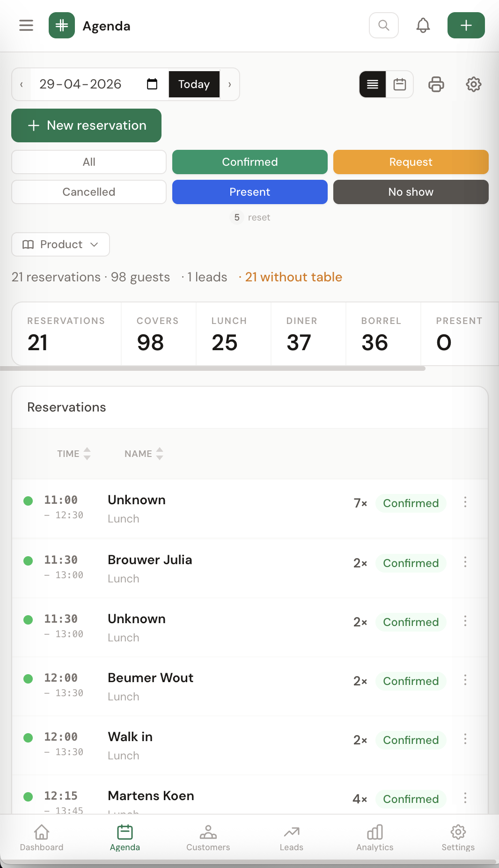Screen dimensions: 499x868
Task: Reset all active filters
Action: point(259,217)
